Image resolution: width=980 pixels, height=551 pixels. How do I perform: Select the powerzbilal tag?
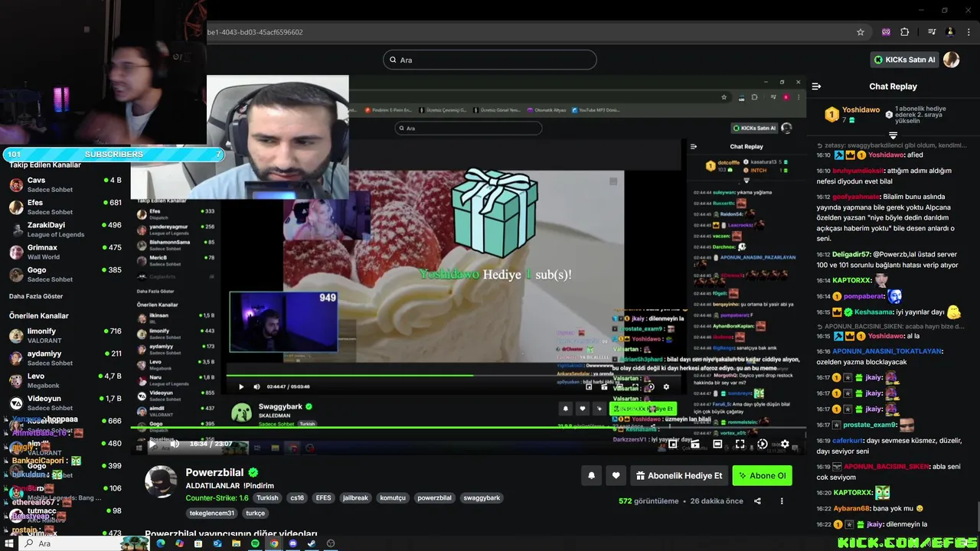point(434,497)
